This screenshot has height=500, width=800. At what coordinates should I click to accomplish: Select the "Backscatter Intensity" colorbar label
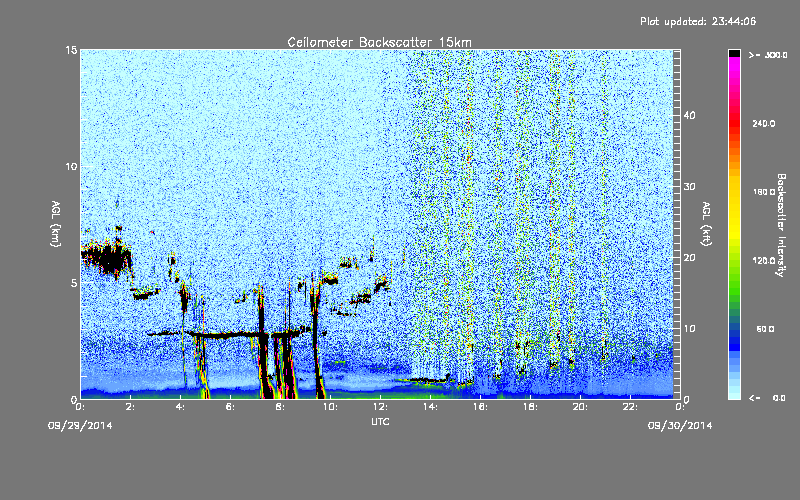click(781, 225)
